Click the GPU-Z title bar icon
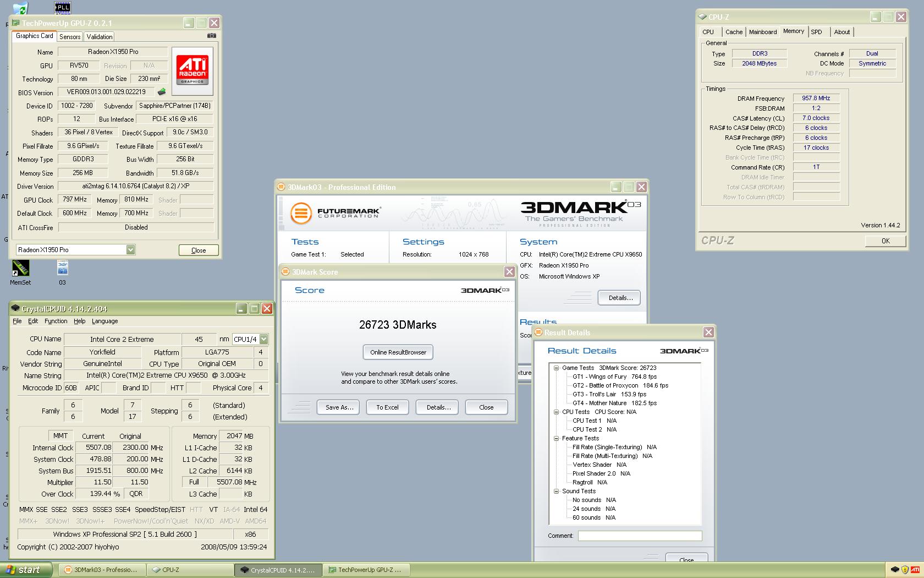The width and height of the screenshot is (924, 578). [x=16, y=23]
